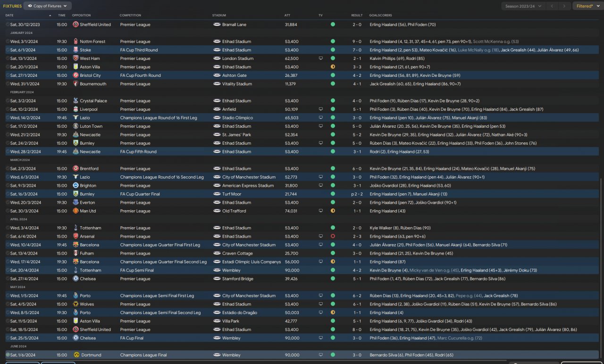604x364 pixels.
Task: Sort fixtures by the Date column header
Action: point(9,16)
